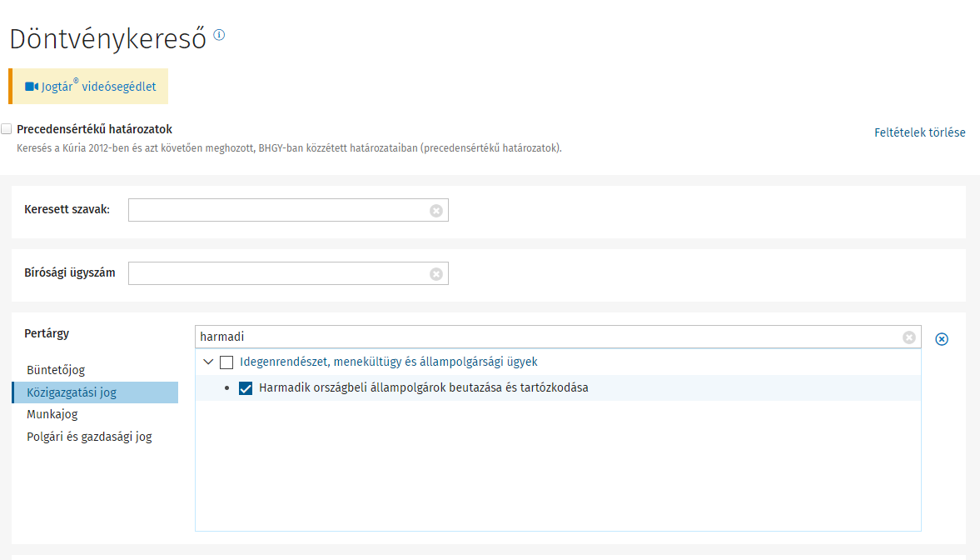Focus the Bírósági ügyszám input field
The height and width of the screenshot is (560, 980).
pyautogui.click(x=278, y=274)
